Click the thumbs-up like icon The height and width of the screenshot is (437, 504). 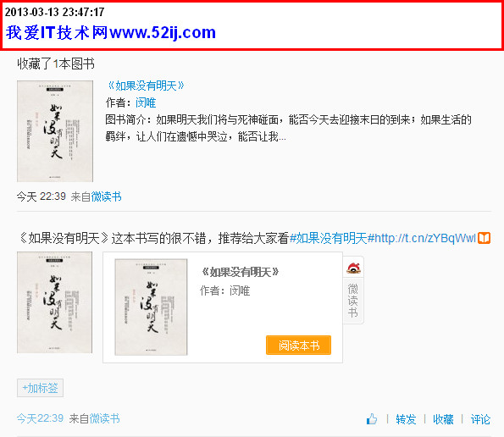tap(372, 418)
